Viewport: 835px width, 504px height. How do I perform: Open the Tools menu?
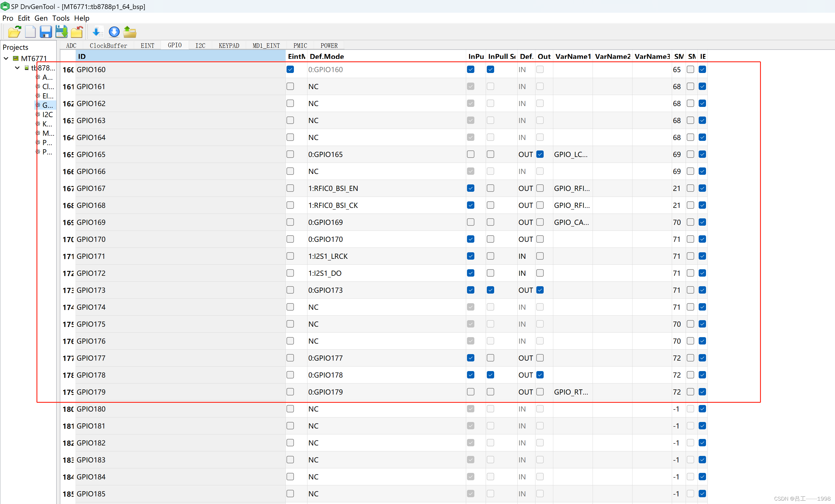point(61,18)
